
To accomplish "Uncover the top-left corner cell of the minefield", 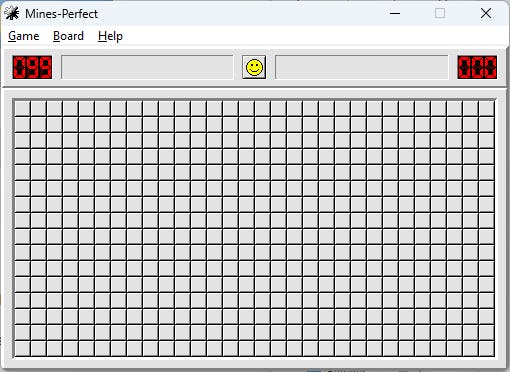I will [x=22, y=108].
